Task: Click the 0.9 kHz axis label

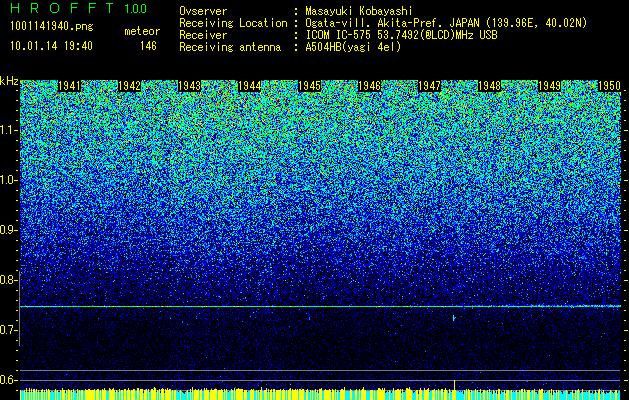Action: (8, 230)
